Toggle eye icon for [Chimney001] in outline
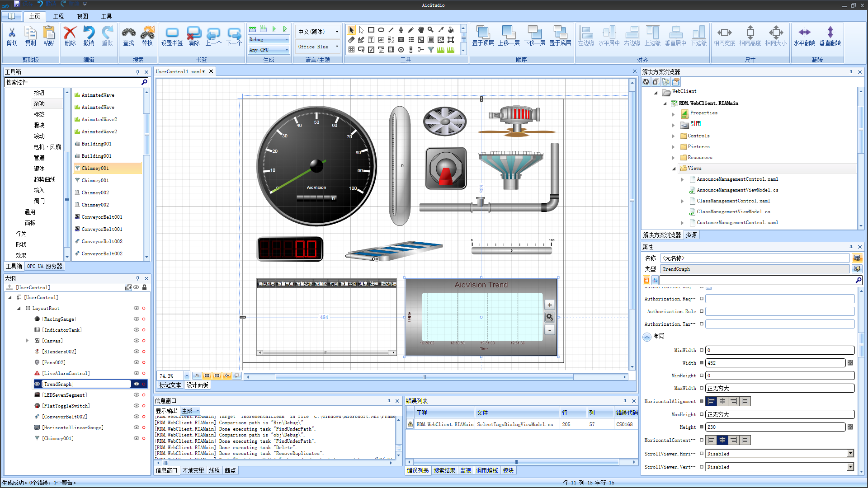Viewport: 868px width, 488px height. (136, 438)
